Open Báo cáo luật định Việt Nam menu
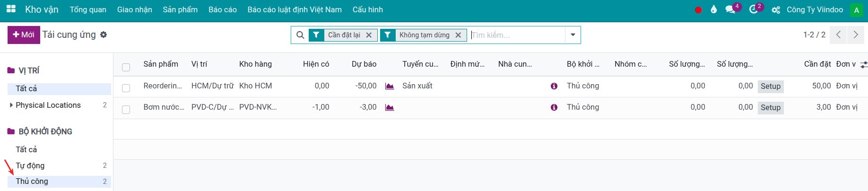This screenshot has height=191, width=868. tap(295, 9)
